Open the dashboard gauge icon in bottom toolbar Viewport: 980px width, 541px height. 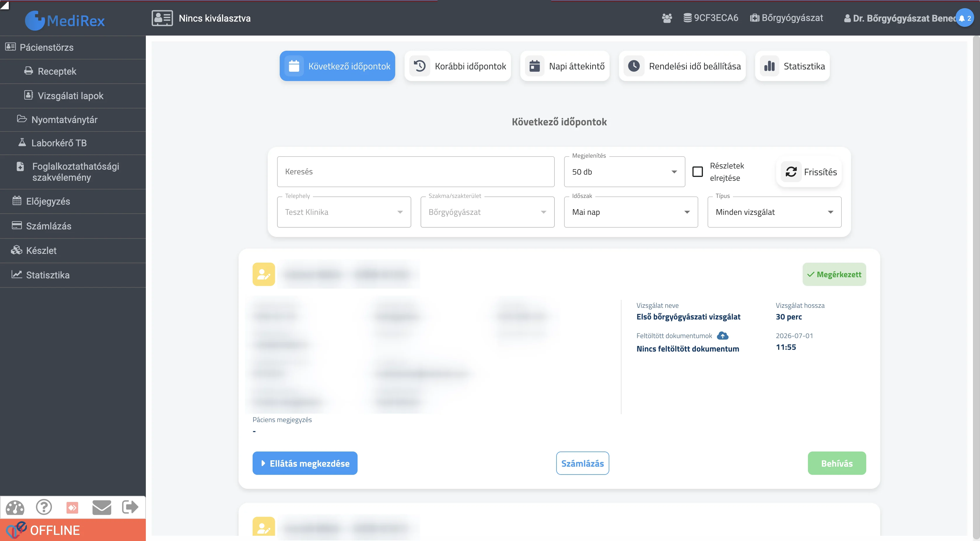(x=15, y=507)
